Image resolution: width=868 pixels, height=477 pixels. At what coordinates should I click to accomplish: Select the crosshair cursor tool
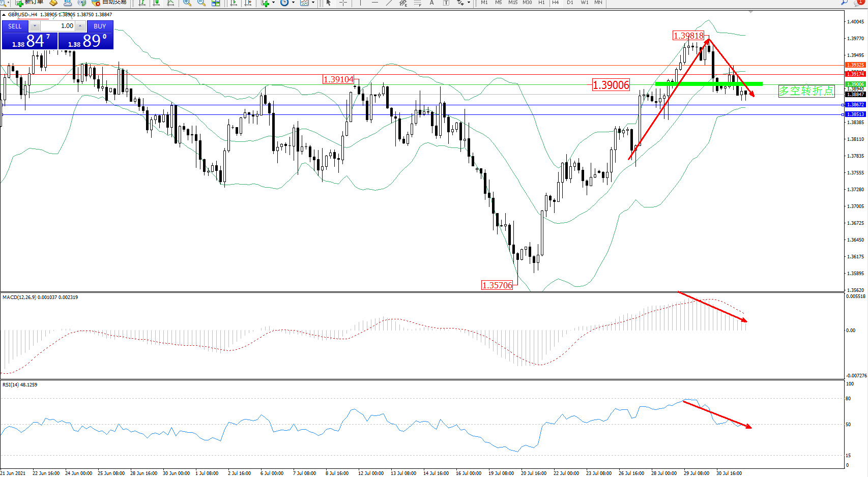click(x=343, y=3)
